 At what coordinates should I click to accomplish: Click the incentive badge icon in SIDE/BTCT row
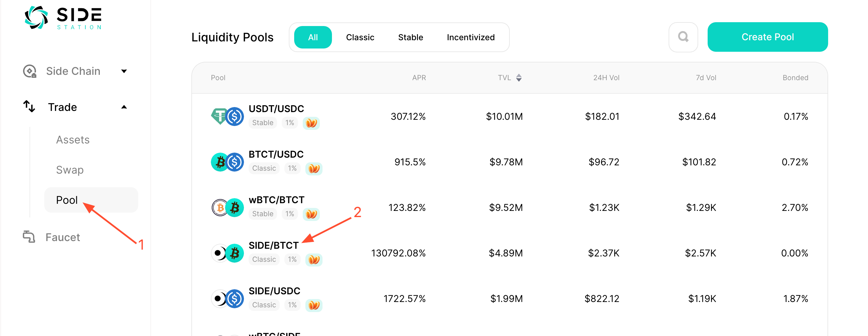pyautogui.click(x=314, y=259)
